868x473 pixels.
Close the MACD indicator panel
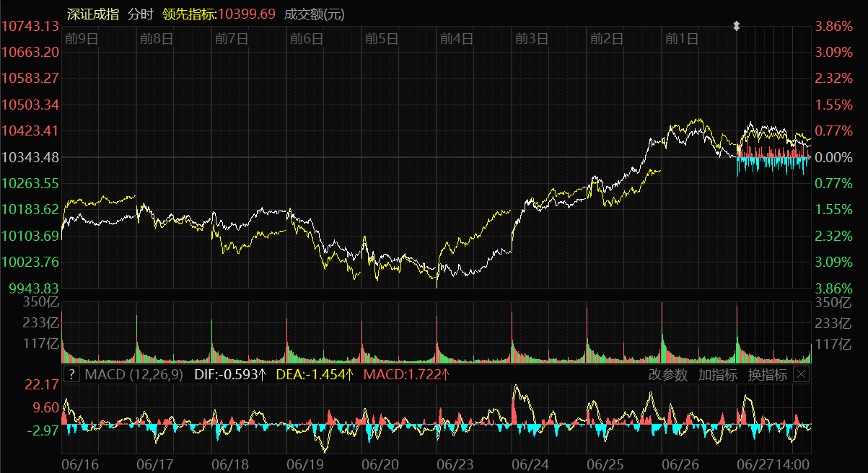click(x=801, y=374)
